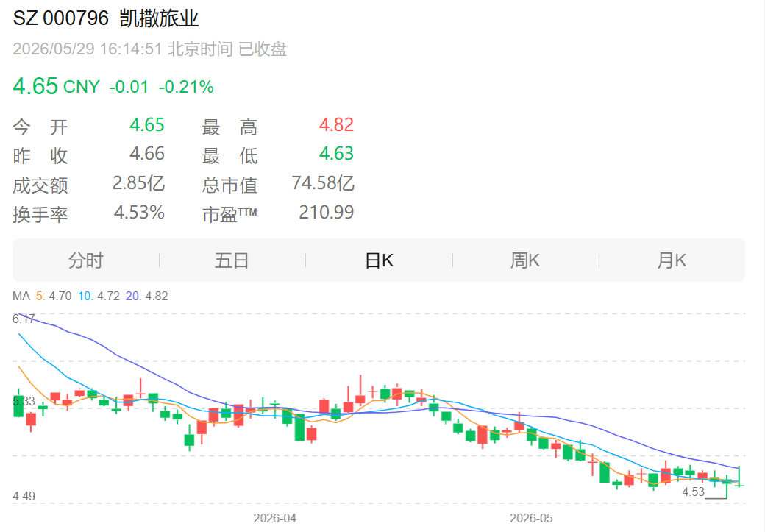Click the 总市值 label
Viewport: 765px width, 532px height.
pos(230,185)
